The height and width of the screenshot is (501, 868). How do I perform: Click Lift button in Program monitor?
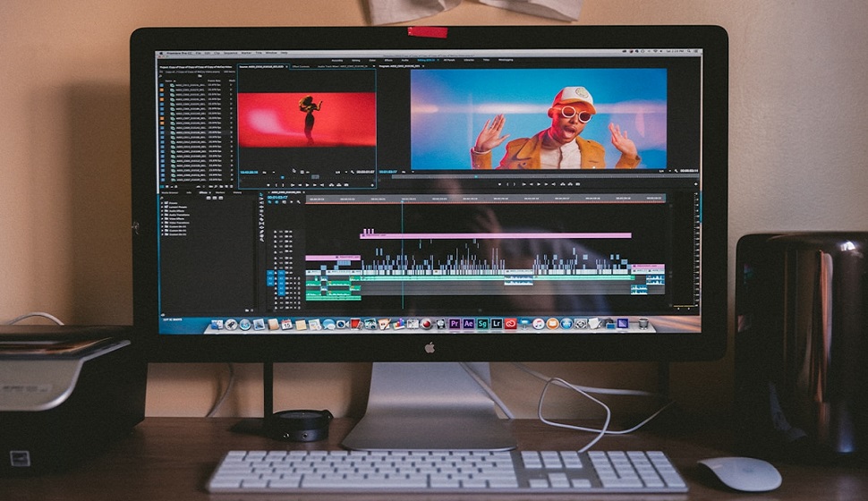coord(563,183)
